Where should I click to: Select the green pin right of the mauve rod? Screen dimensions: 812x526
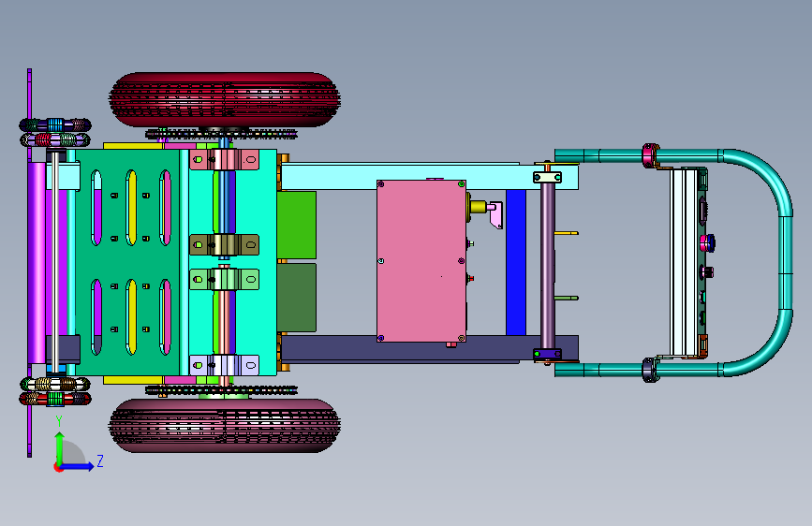tap(566, 298)
